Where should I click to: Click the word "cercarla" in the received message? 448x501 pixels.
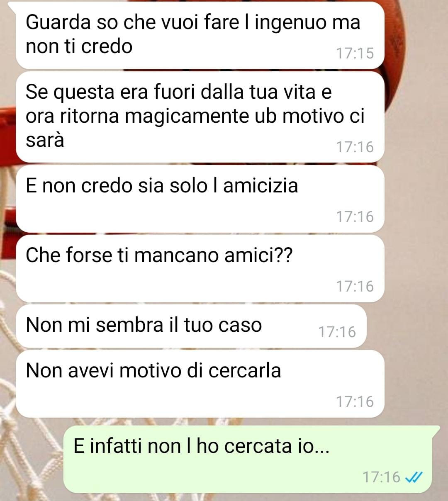click(245, 370)
